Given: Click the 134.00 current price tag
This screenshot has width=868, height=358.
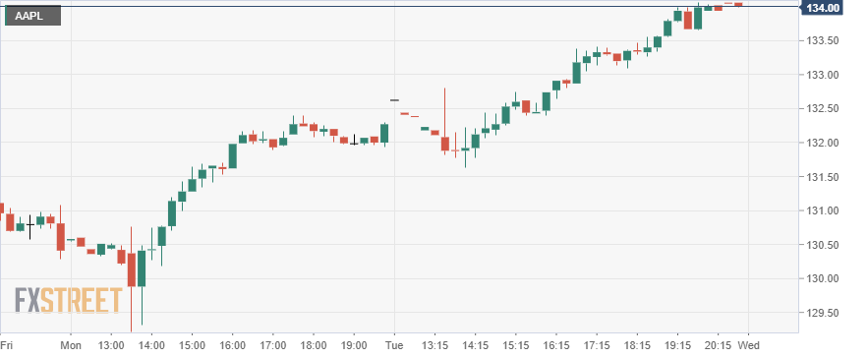Looking at the screenshot, I should (822, 8).
